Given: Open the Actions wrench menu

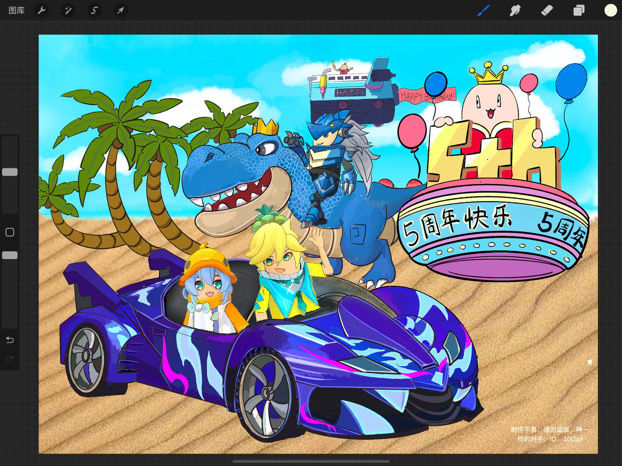Looking at the screenshot, I should [41, 11].
